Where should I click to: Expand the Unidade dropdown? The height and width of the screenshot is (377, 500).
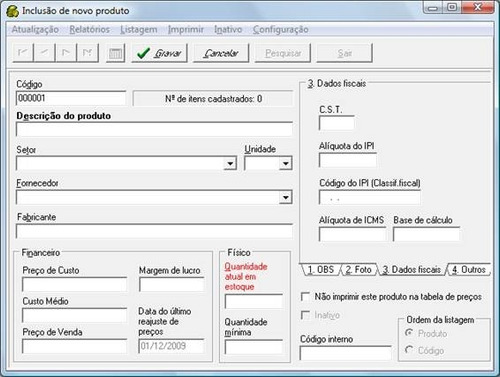[x=286, y=163]
